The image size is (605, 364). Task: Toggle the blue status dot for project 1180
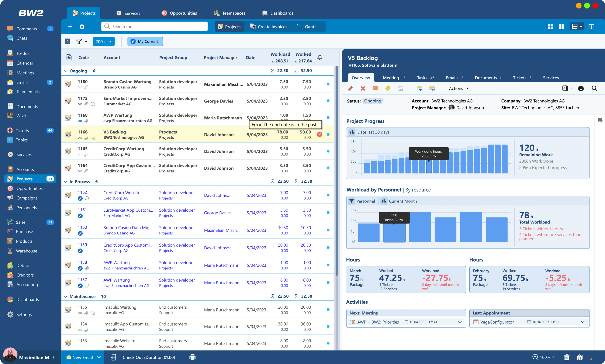click(328, 84)
